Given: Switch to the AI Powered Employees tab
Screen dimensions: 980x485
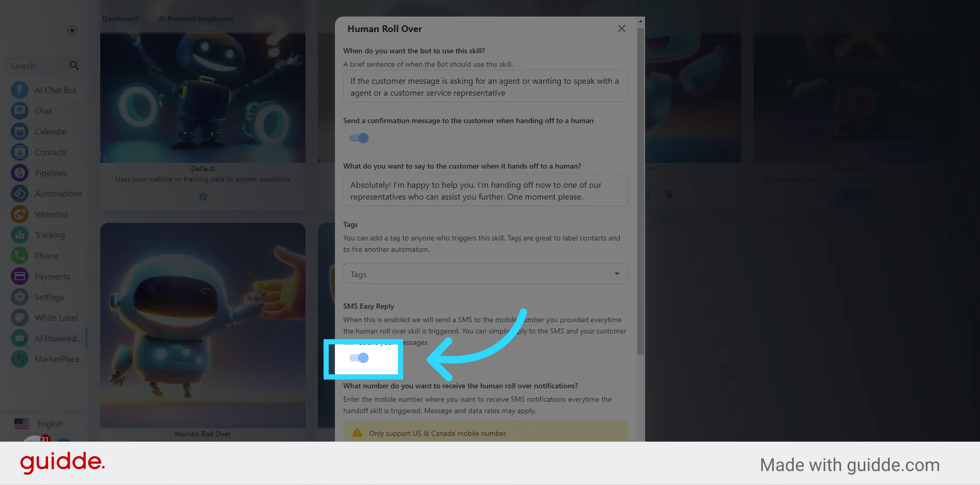Looking at the screenshot, I should (x=195, y=19).
